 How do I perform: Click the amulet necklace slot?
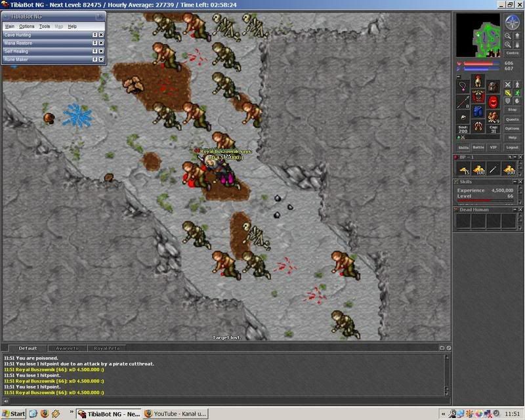pos(463,87)
